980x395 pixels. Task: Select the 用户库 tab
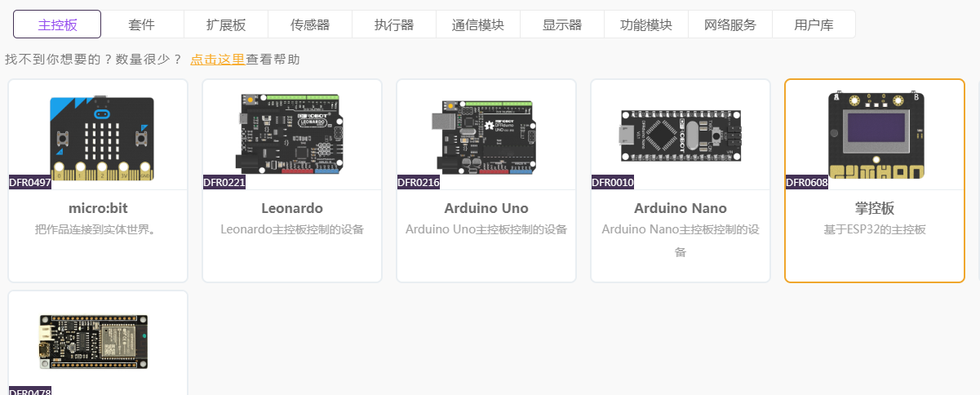pos(814,24)
